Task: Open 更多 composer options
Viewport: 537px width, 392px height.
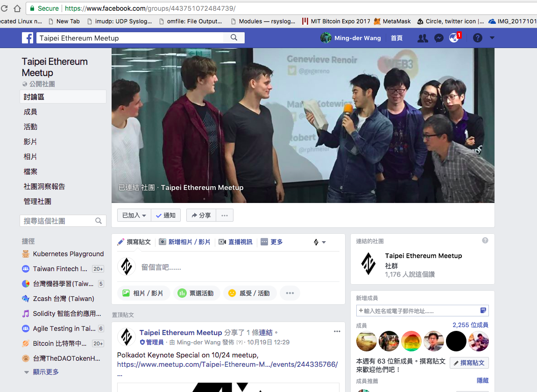Action: (272, 242)
